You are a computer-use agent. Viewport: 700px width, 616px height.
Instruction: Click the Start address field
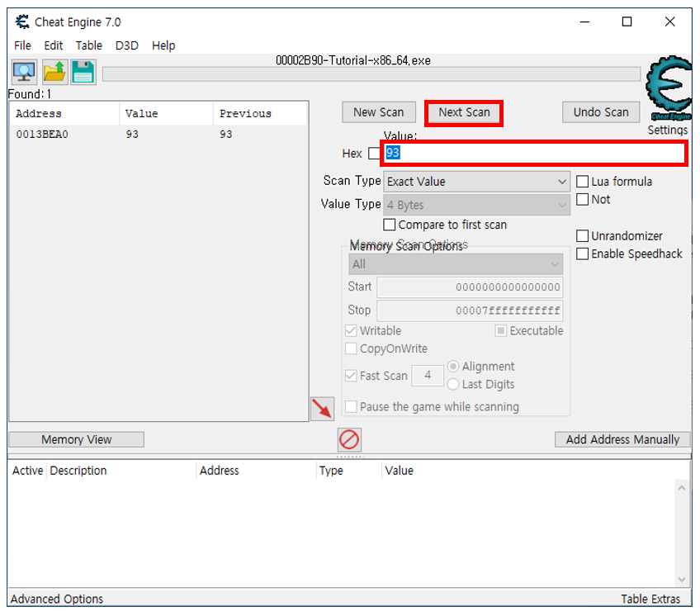click(470, 287)
